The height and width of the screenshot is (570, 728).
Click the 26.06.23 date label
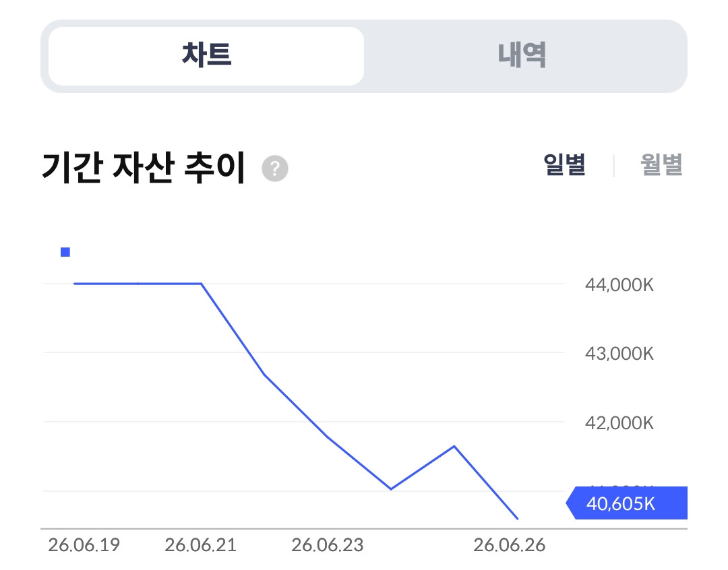(x=328, y=545)
